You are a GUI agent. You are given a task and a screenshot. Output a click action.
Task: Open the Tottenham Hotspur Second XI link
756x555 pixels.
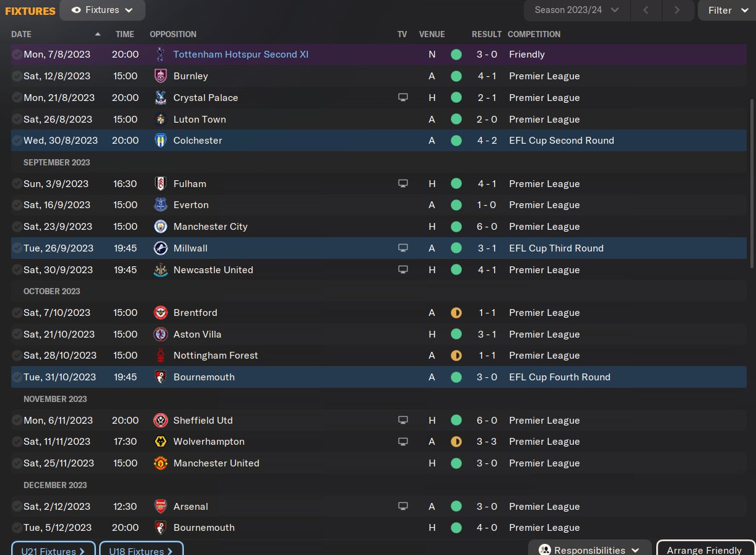pos(241,55)
